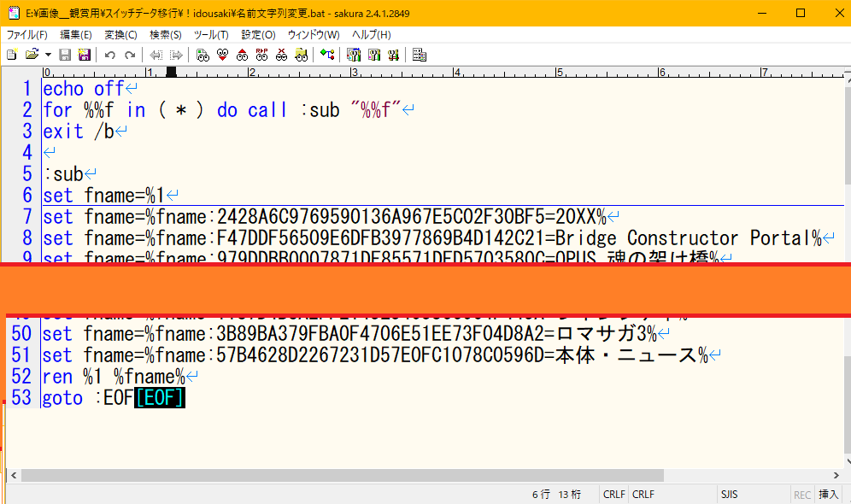
Task: Click the SJIS encoding in status bar
Action: coord(730,495)
